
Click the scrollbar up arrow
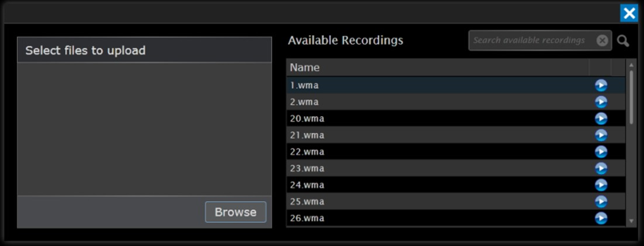click(x=631, y=65)
